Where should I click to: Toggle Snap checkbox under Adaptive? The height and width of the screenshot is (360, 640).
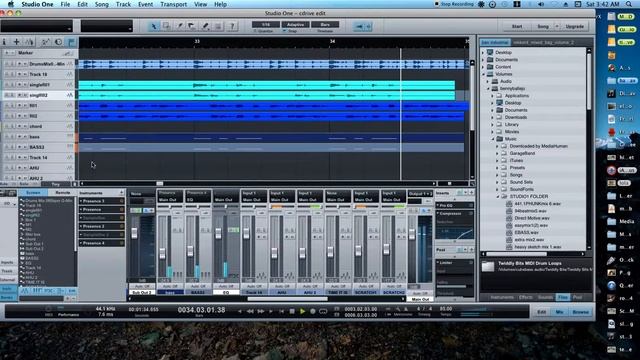284,31
